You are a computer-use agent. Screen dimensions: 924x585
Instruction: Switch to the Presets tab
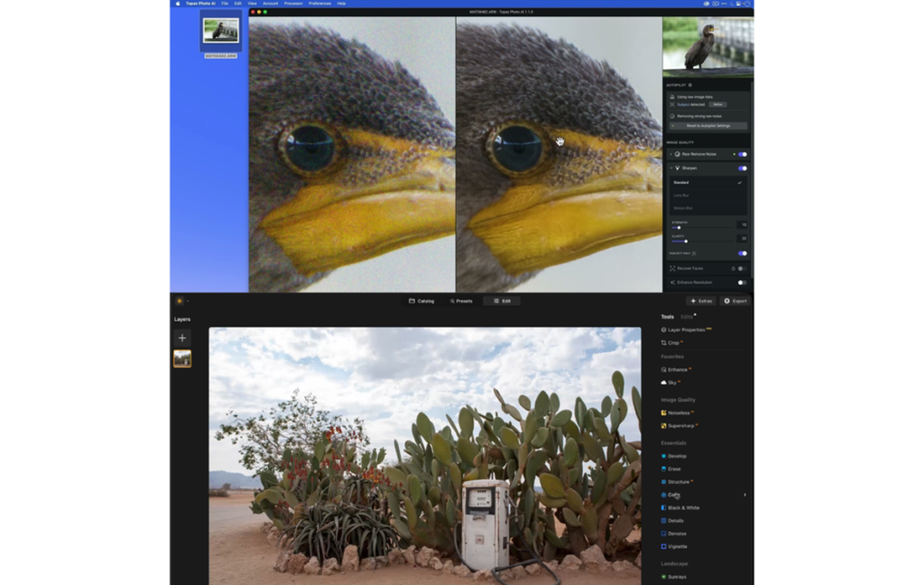[461, 301]
